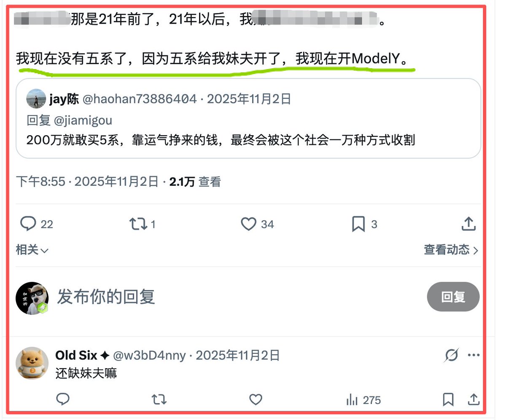Open quoted tweet from jay陈
The width and height of the screenshot is (506, 420).
point(248,118)
